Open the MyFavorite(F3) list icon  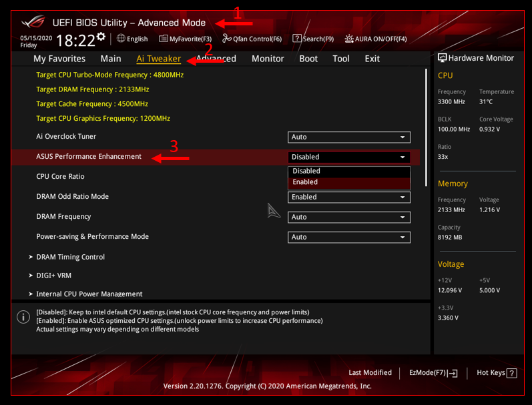coord(163,39)
